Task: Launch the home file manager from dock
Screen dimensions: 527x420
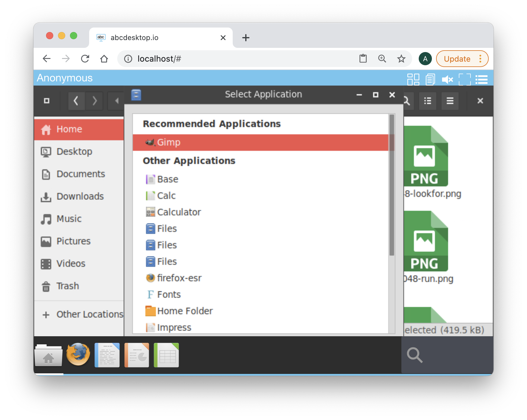Action: pyautogui.click(x=48, y=355)
